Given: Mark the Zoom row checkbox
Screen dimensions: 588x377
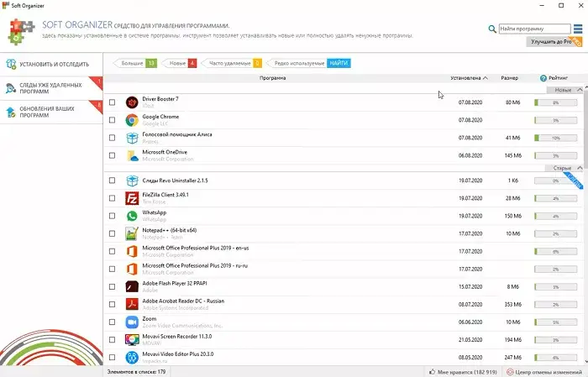Looking at the screenshot, I should 112,322.
